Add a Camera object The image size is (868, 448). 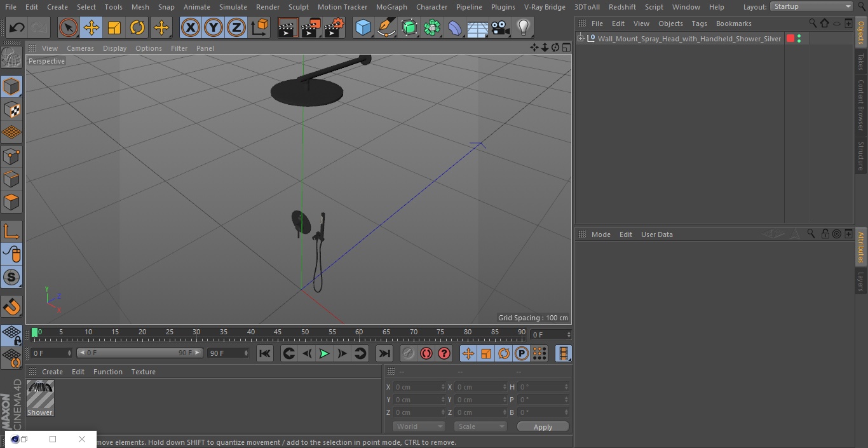pyautogui.click(x=500, y=27)
